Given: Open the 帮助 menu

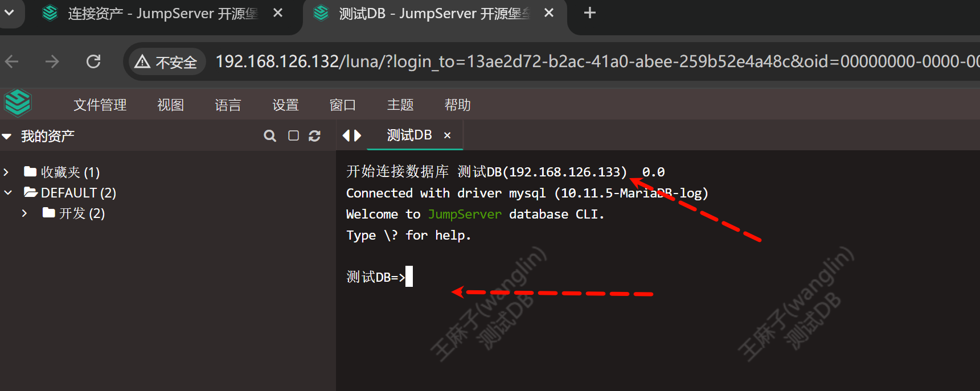Looking at the screenshot, I should tap(458, 105).
